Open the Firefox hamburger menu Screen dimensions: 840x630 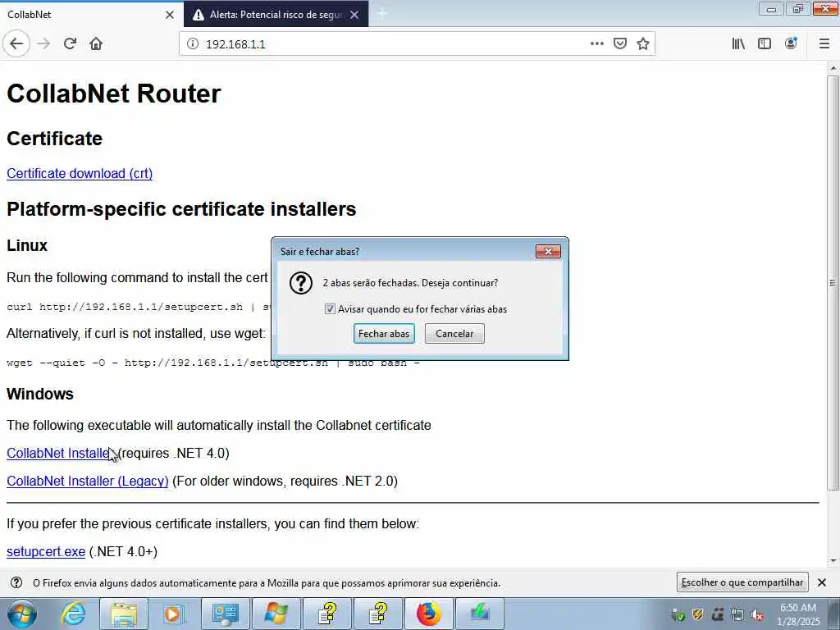[824, 44]
